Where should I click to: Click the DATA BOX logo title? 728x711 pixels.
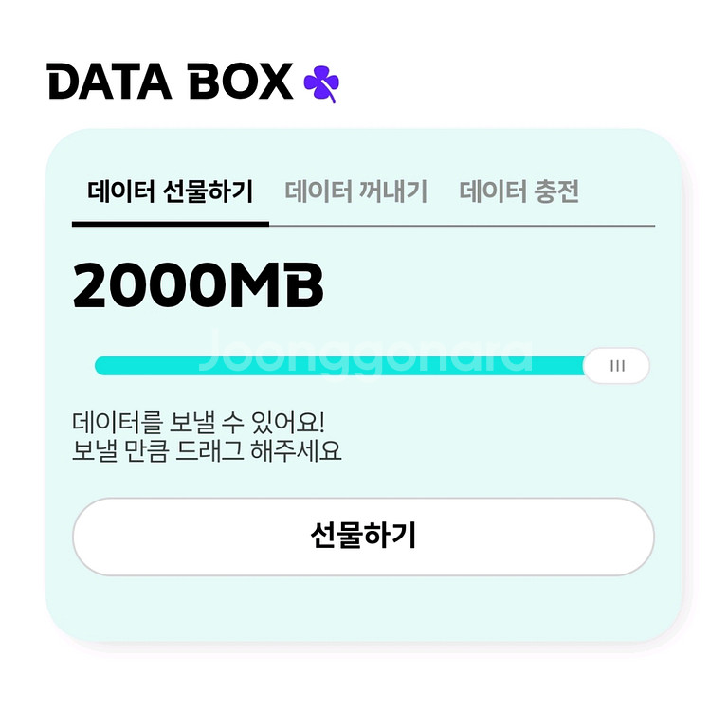point(171,83)
